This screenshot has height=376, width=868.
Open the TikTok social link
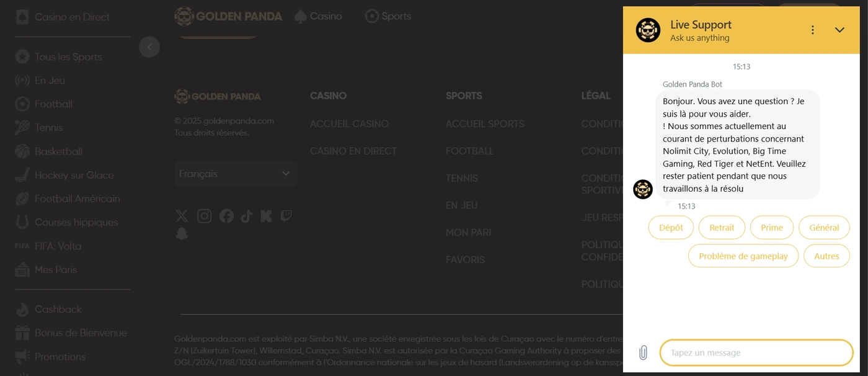pyautogui.click(x=247, y=216)
